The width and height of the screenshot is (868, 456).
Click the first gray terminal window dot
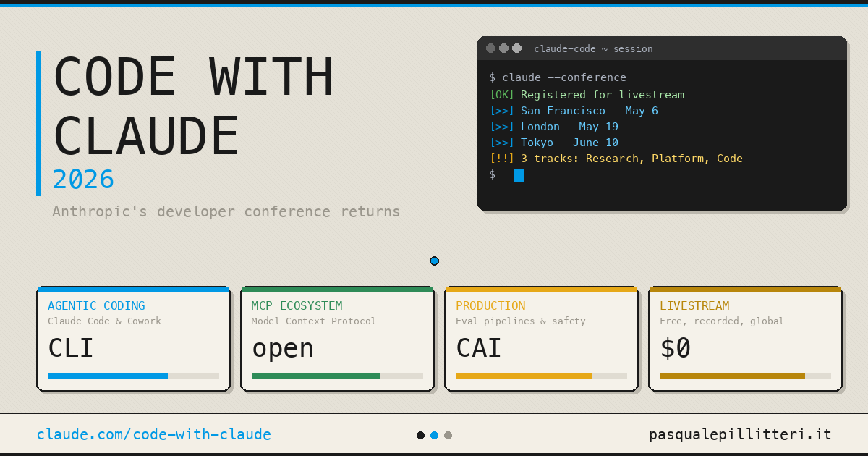pos(490,48)
